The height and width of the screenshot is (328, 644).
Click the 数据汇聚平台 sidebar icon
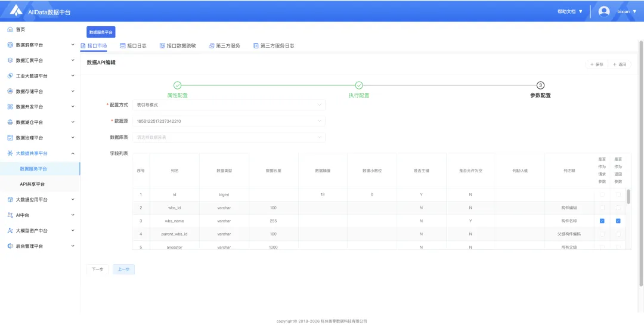click(x=10, y=60)
